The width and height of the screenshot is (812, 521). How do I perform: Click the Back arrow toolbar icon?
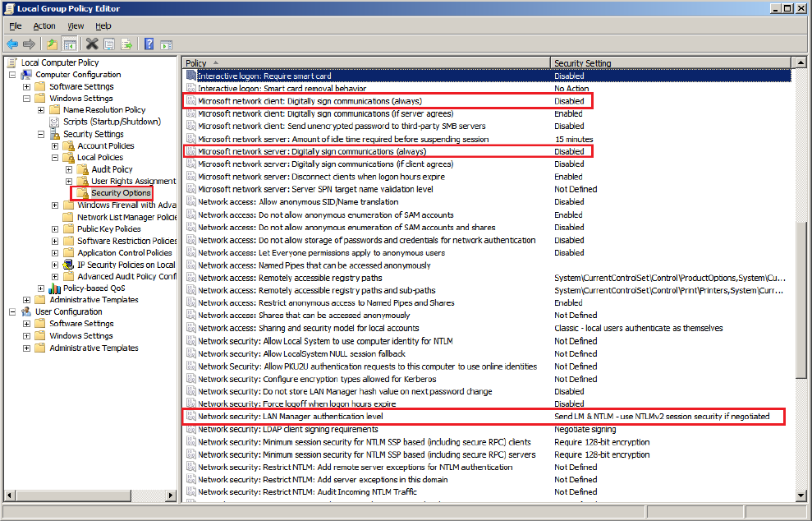(12, 44)
